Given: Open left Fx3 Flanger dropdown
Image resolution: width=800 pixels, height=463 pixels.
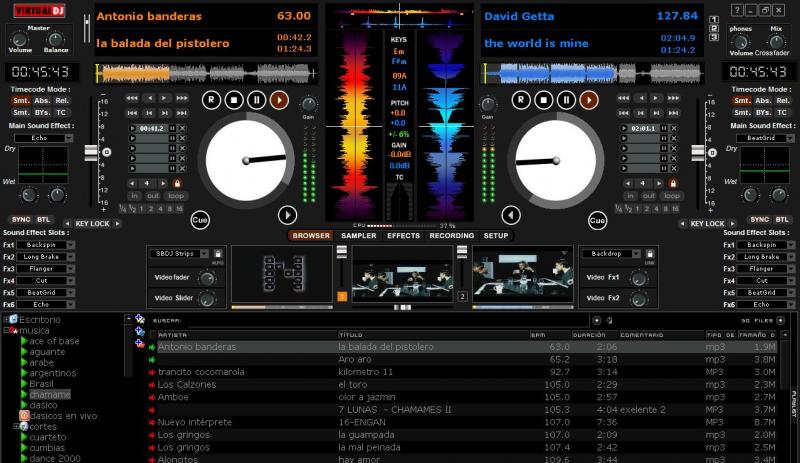Looking at the screenshot, I should click(70, 269).
